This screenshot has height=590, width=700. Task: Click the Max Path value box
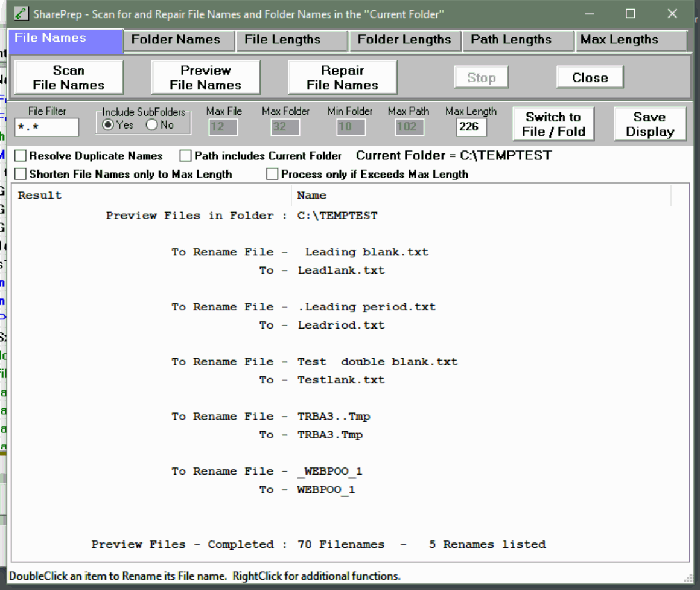click(409, 127)
